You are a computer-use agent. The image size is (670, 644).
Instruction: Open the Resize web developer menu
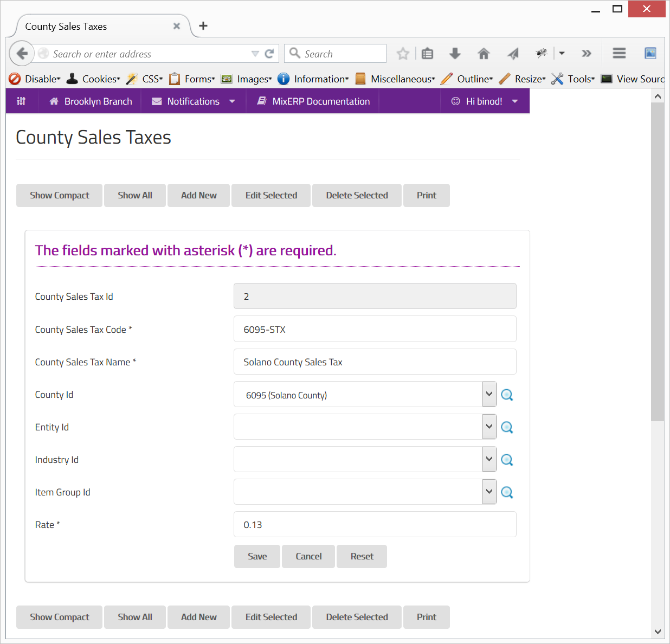tap(522, 79)
